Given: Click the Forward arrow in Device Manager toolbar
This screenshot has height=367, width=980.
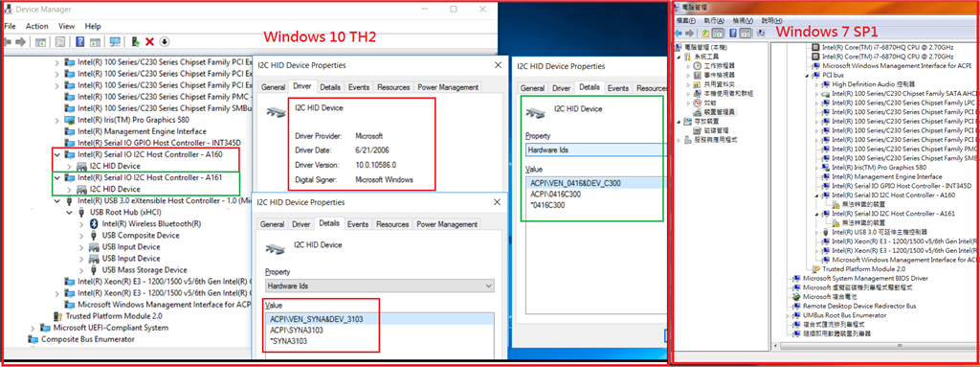Looking at the screenshot, I should point(22,42).
